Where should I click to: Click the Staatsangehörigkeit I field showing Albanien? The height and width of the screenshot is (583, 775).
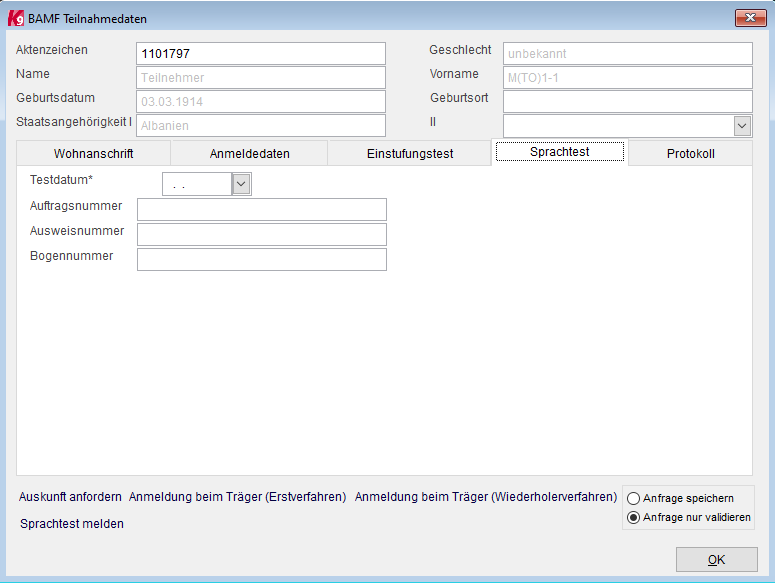(x=261, y=125)
